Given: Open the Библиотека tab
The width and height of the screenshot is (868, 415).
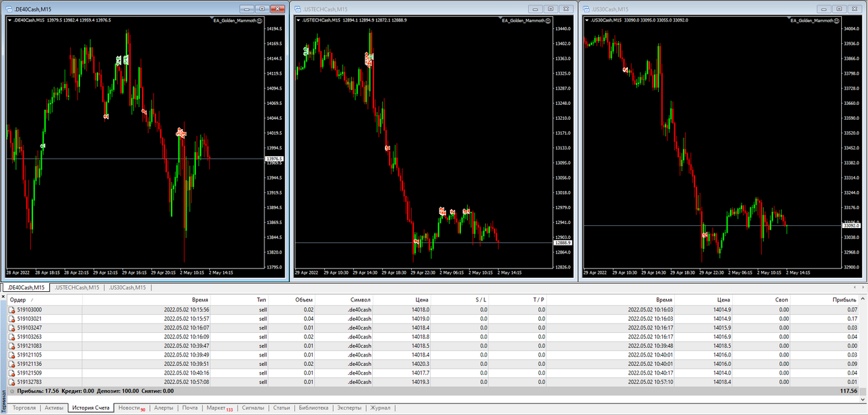Looking at the screenshot, I should [314, 408].
